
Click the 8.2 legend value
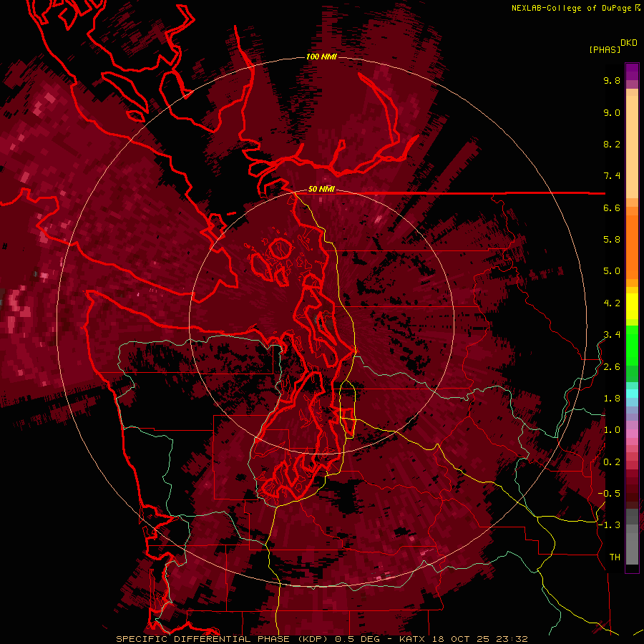[612, 144]
